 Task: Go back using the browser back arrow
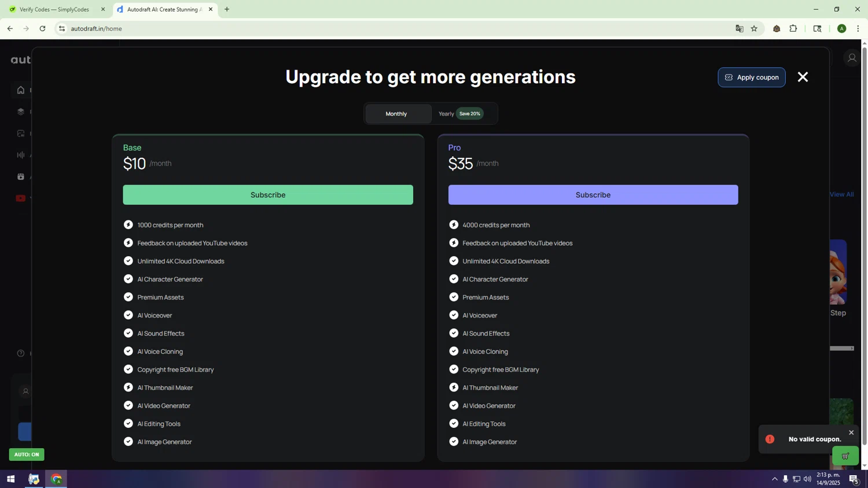pyautogui.click(x=10, y=28)
